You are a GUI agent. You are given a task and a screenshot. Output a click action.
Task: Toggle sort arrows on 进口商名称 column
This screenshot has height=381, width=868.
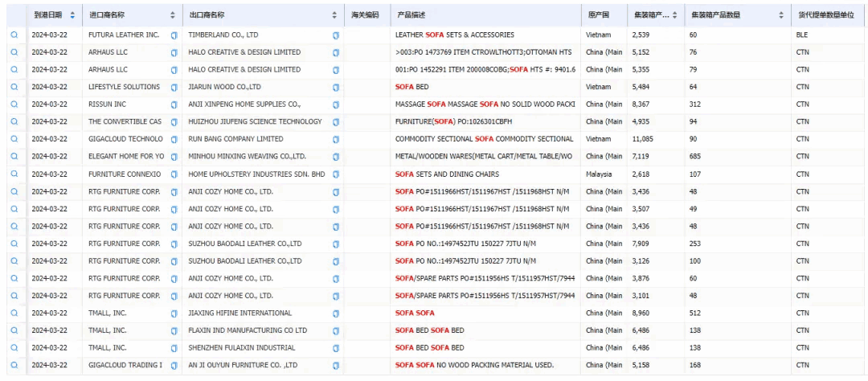coord(173,15)
